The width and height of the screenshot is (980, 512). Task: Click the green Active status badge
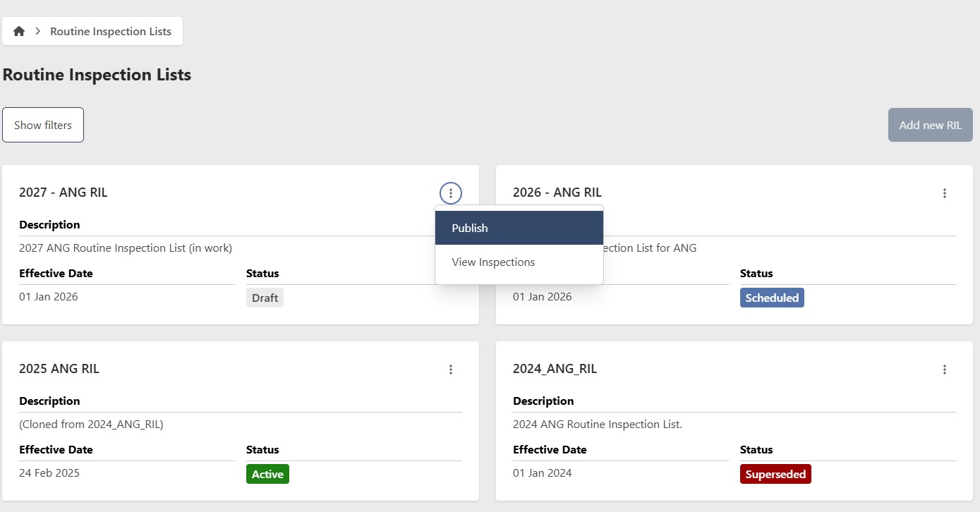(x=267, y=474)
